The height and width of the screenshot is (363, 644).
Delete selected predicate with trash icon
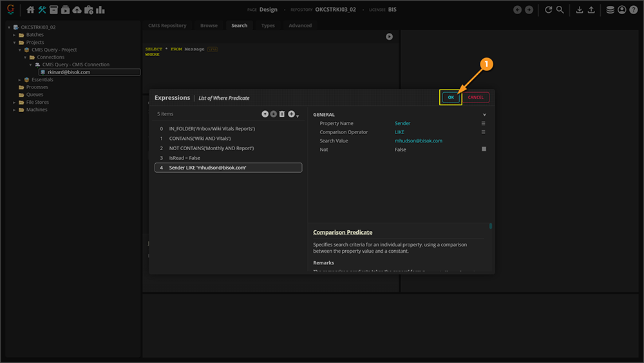point(281,114)
